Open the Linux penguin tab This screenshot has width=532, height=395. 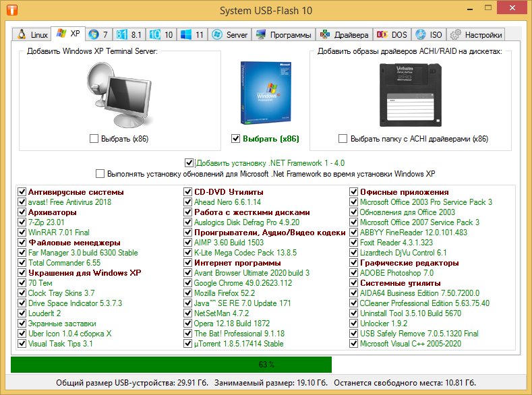(x=32, y=34)
